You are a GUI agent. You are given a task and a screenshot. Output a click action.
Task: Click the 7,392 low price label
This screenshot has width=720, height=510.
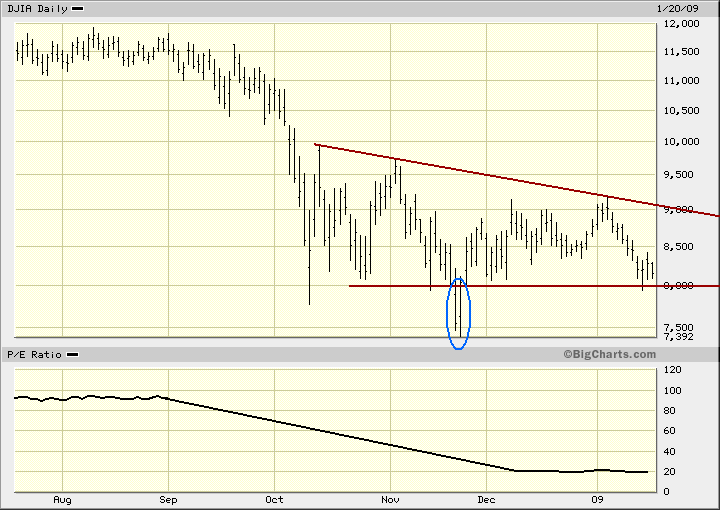click(x=679, y=337)
